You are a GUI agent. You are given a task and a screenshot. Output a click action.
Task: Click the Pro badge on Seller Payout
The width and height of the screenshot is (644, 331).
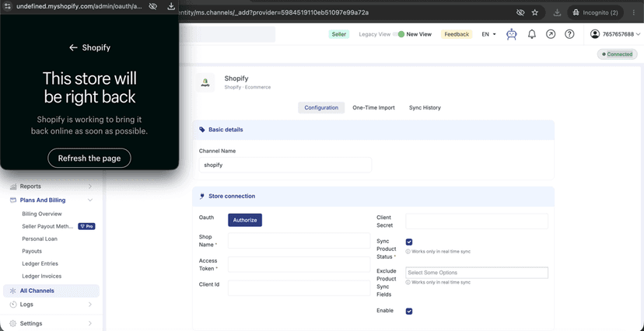coord(86,226)
